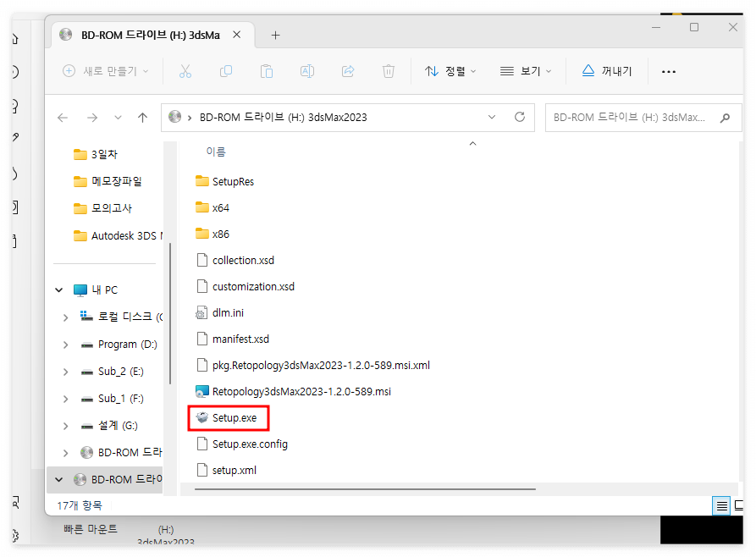The width and height of the screenshot is (756, 557).
Task: Click the Paste clipboard icon
Action: tap(267, 71)
